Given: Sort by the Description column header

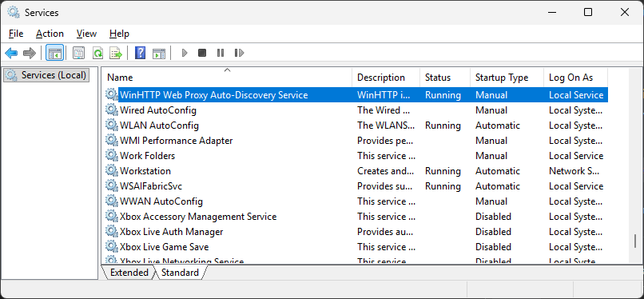Looking at the screenshot, I should click(386, 78).
